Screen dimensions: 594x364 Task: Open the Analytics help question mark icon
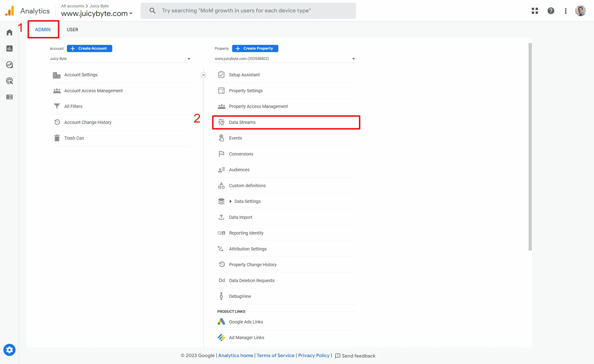[551, 11]
